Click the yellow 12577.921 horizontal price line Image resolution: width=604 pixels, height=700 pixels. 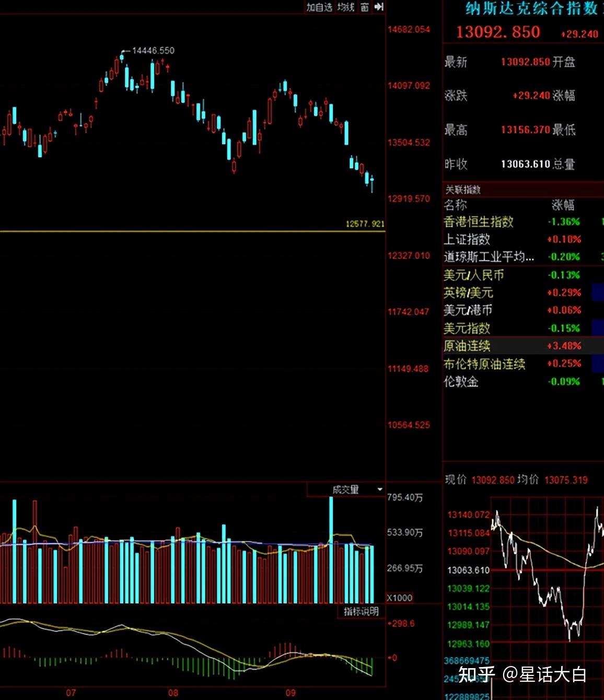click(192, 231)
